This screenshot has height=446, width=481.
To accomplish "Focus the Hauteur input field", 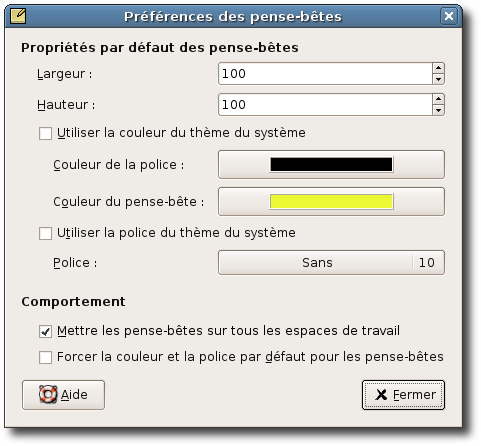I will coord(326,105).
